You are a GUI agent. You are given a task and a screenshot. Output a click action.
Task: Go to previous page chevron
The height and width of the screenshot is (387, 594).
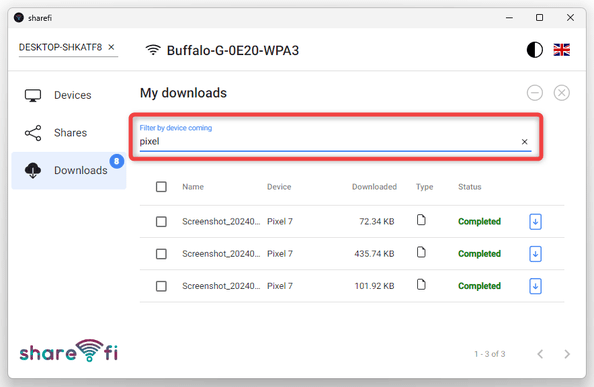point(540,354)
